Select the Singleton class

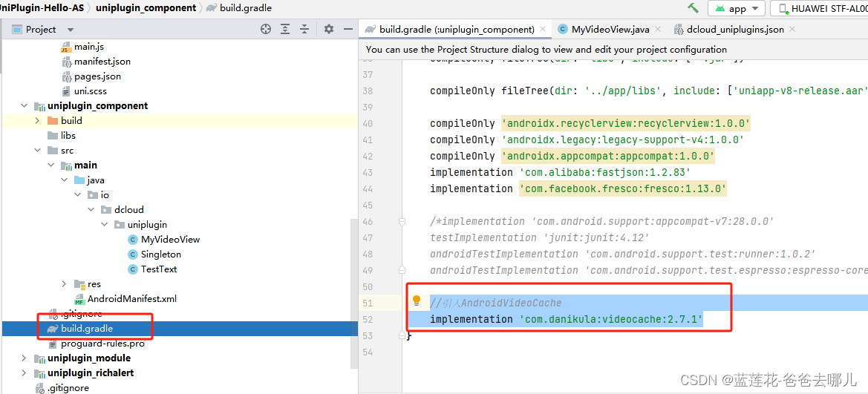[160, 255]
